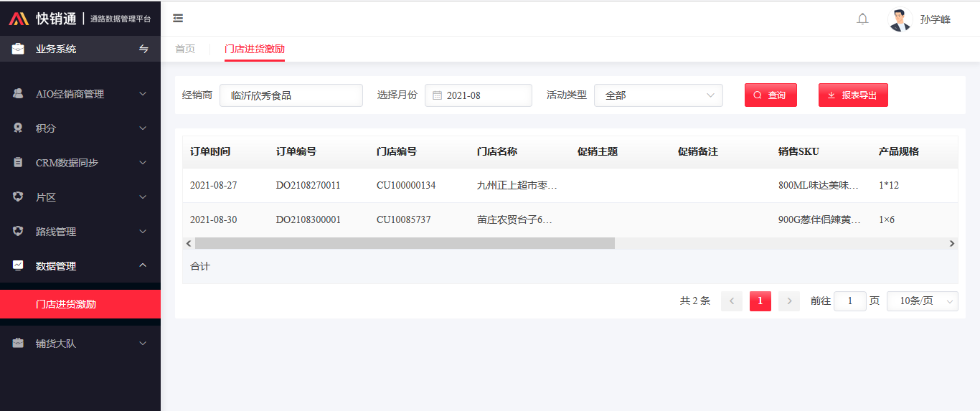The height and width of the screenshot is (411, 980).
Task: Click the 报表导出 export button
Action: (x=853, y=95)
